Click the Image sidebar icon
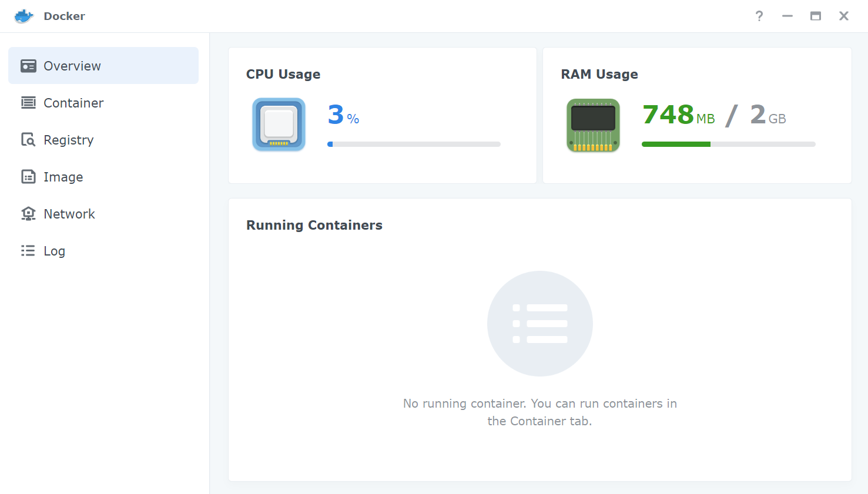The image size is (868, 494). [28, 177]
